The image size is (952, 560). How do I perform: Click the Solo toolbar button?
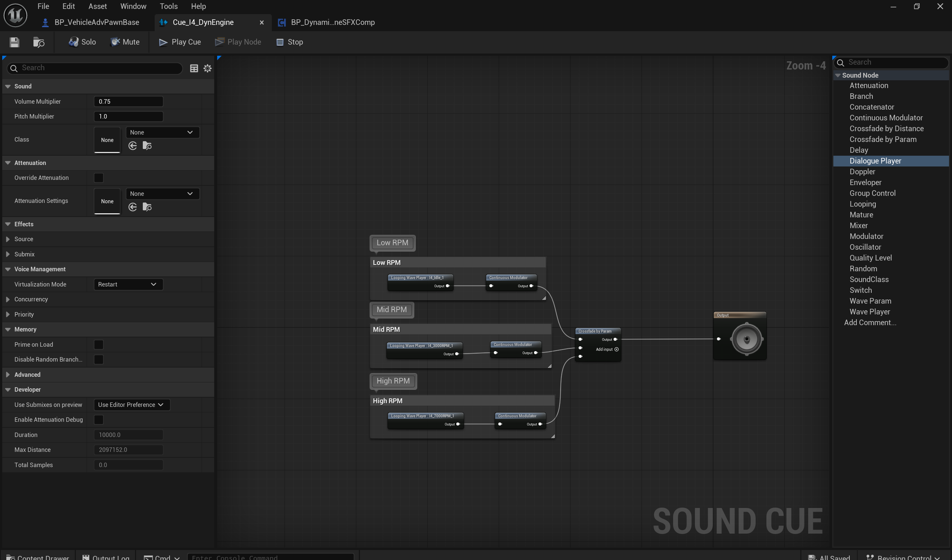tap(82, 42)
